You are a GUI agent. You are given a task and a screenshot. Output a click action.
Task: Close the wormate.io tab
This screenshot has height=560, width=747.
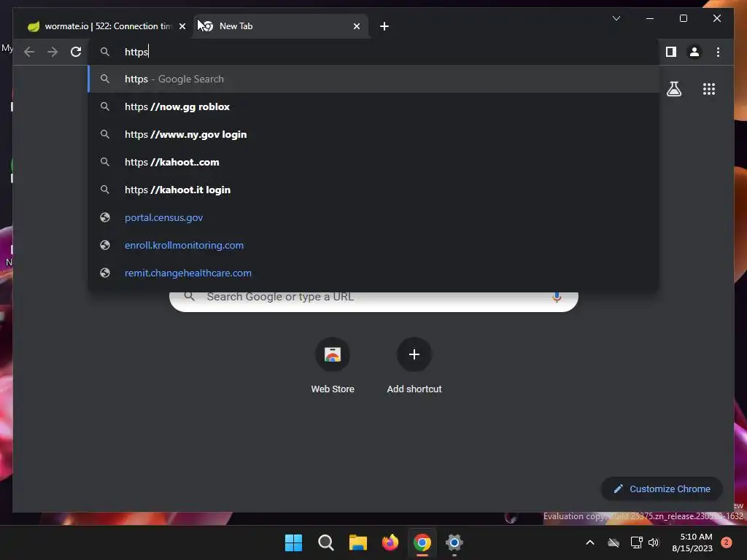(182, 26)
